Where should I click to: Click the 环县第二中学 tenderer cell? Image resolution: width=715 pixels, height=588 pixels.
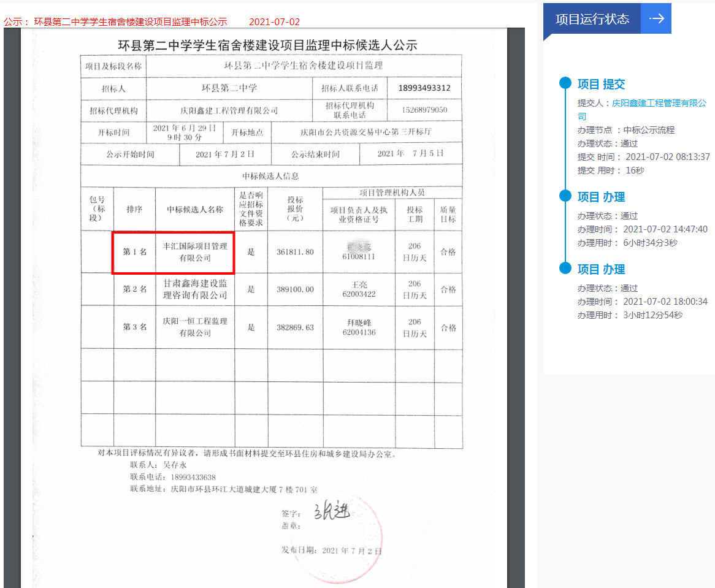click(229, 88)
